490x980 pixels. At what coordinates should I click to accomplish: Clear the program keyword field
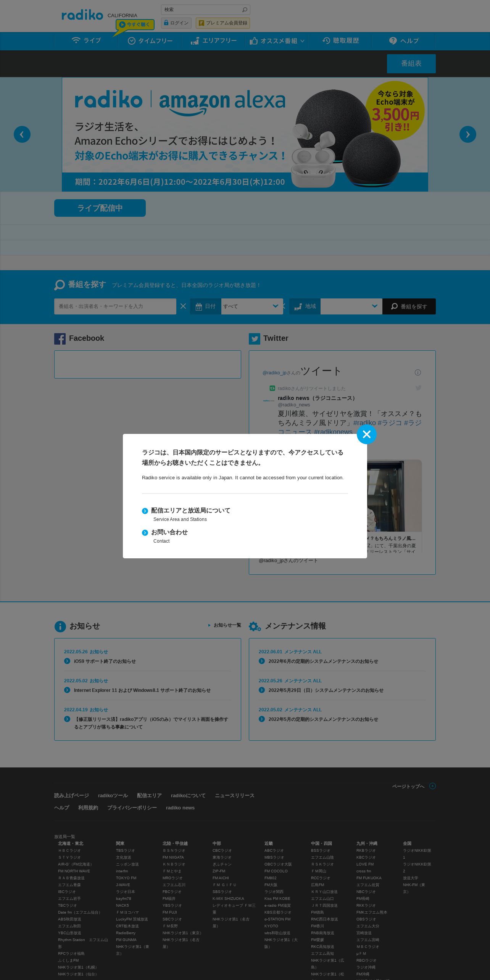click(x=183, y=306)
